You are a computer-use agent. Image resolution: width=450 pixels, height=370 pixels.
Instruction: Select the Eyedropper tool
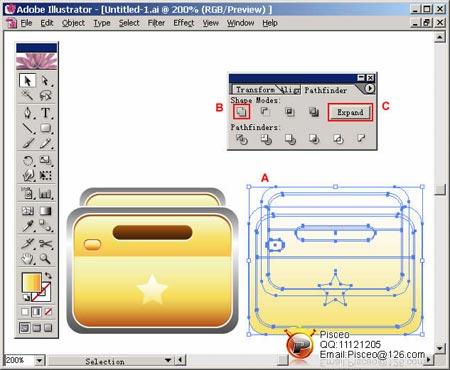[27, 226]
